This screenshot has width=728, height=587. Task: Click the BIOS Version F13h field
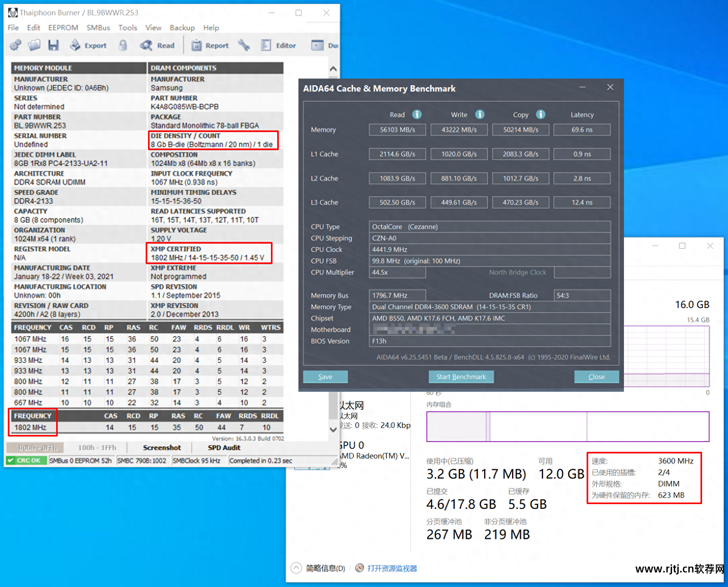click(x=490, y=341)
